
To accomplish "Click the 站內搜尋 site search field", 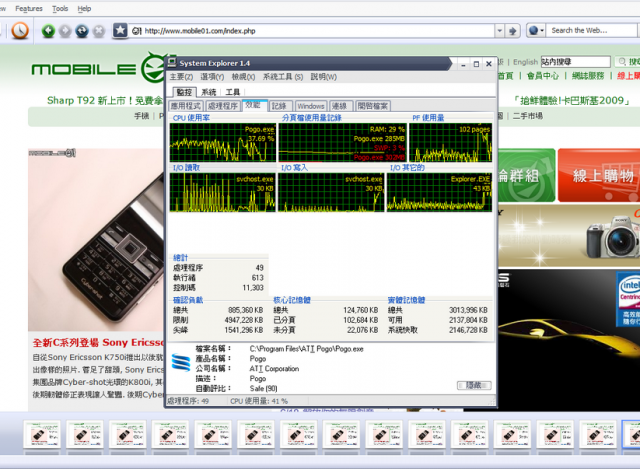I will [576, 62].
